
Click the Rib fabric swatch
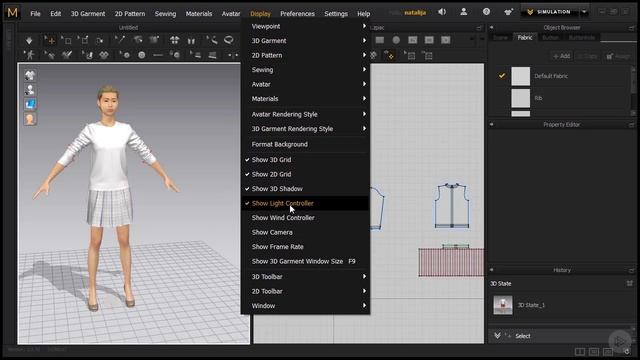520,98
